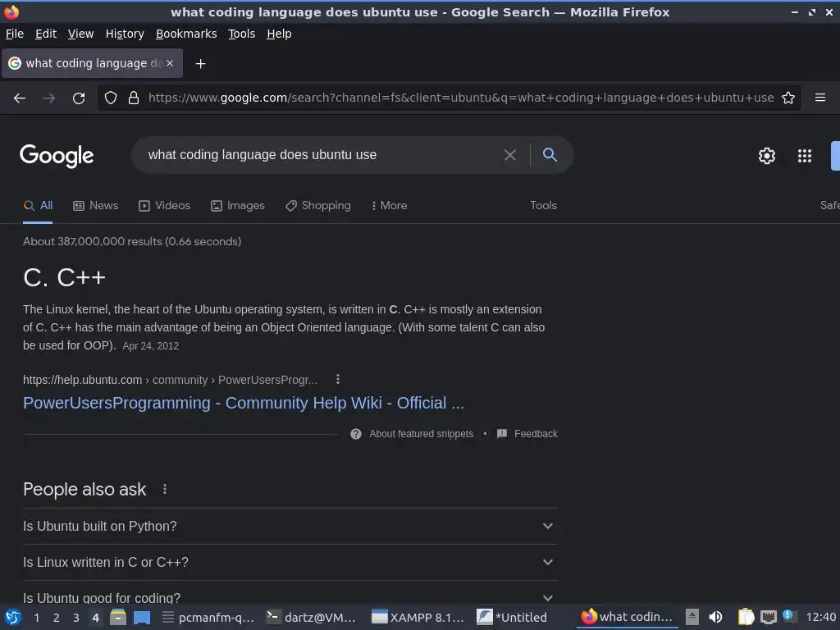Switch to the dartz@VM terminal window

click(x=312, y=618)
